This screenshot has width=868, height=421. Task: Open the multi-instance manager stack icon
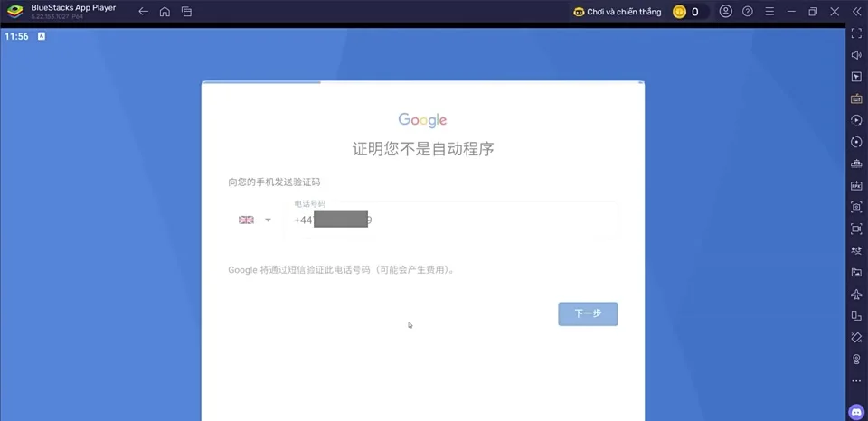click(x=856, y=164)
